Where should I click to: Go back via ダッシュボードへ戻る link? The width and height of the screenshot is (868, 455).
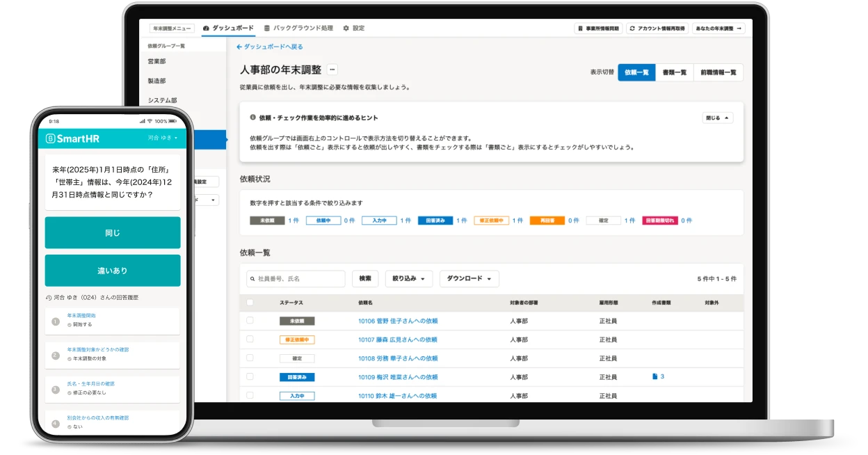[272, 47]
